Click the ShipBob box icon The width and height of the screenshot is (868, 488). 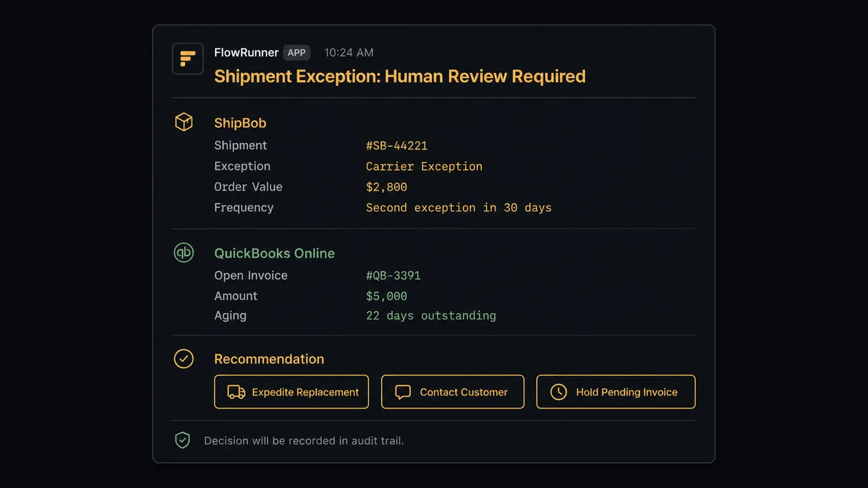(x=184, y=121)
